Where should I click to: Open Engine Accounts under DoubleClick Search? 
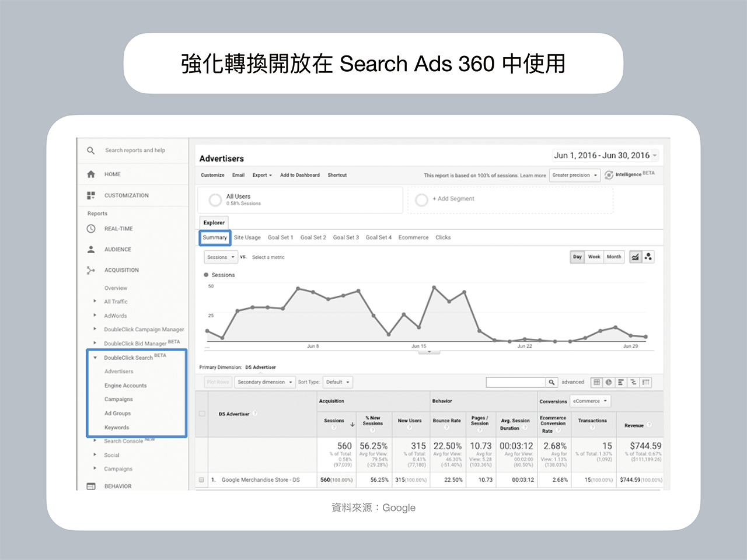pos(125,386)
